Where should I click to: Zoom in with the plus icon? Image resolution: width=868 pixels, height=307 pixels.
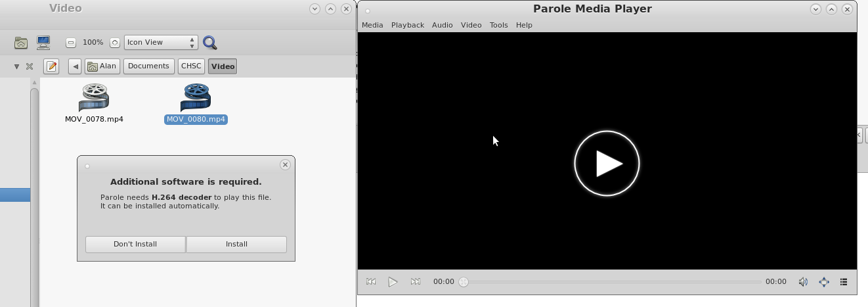tap(115, 43)
